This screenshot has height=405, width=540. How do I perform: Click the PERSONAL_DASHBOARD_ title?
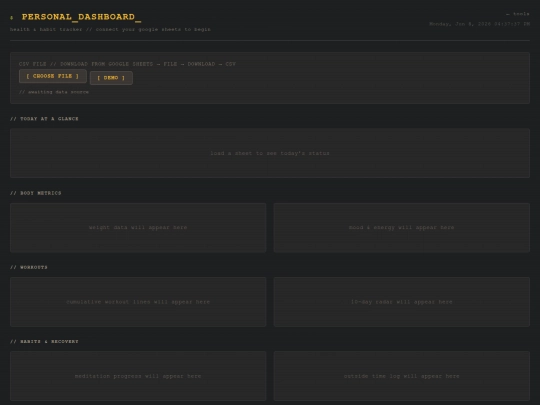click(81, 17)
